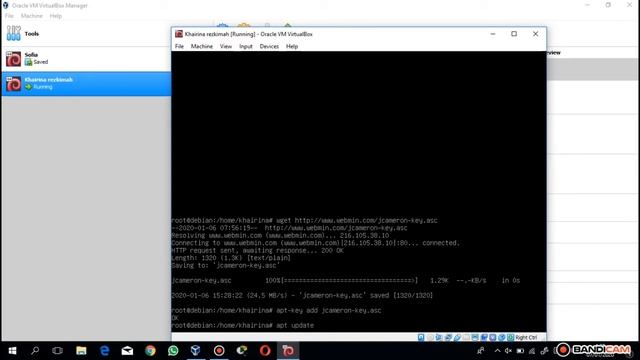Click the battery tray icon
The width and height of the screenshot is (640, 360).
[520, 351]
